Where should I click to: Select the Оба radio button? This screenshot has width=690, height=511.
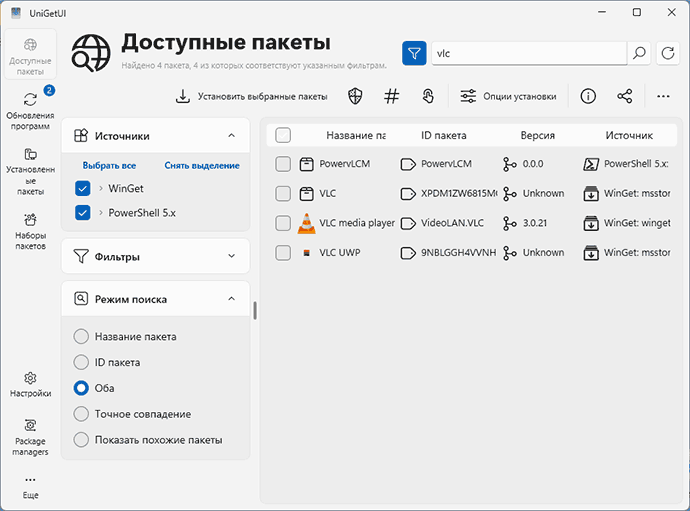point(81,388)
